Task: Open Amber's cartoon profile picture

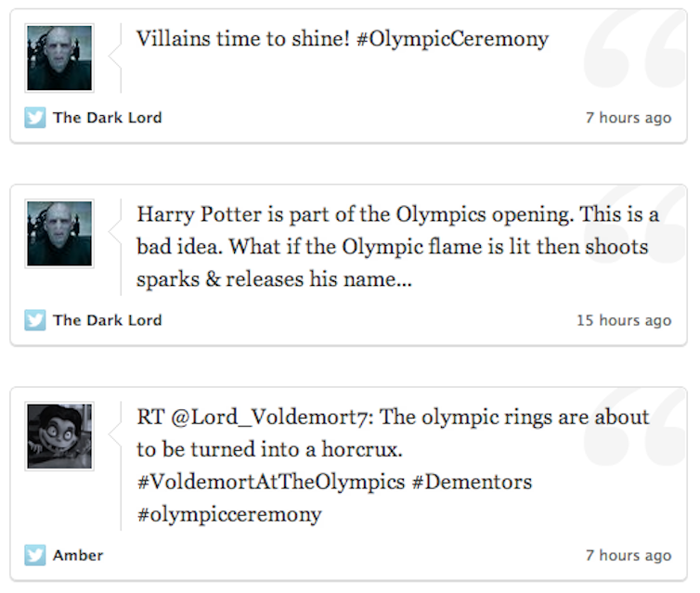Action: click(x=59, y=436)
